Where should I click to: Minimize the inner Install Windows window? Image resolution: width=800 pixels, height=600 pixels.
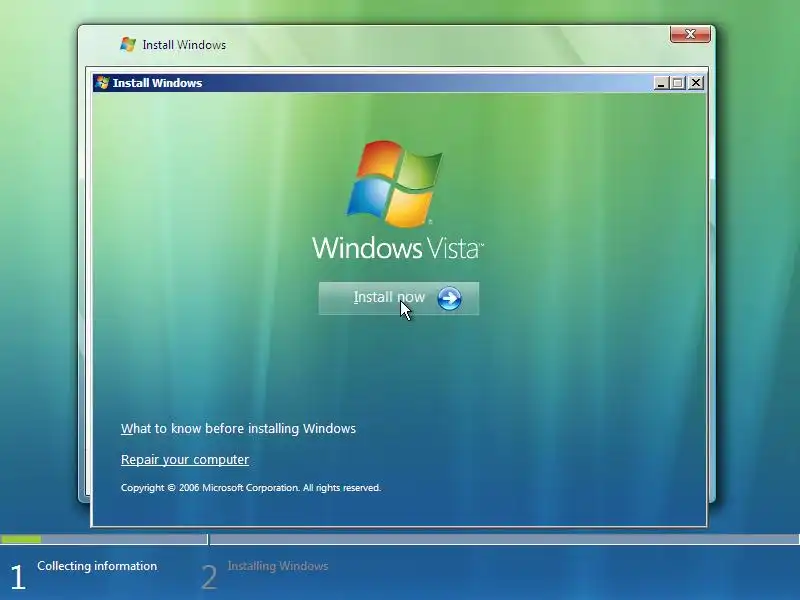click(661, 83)
